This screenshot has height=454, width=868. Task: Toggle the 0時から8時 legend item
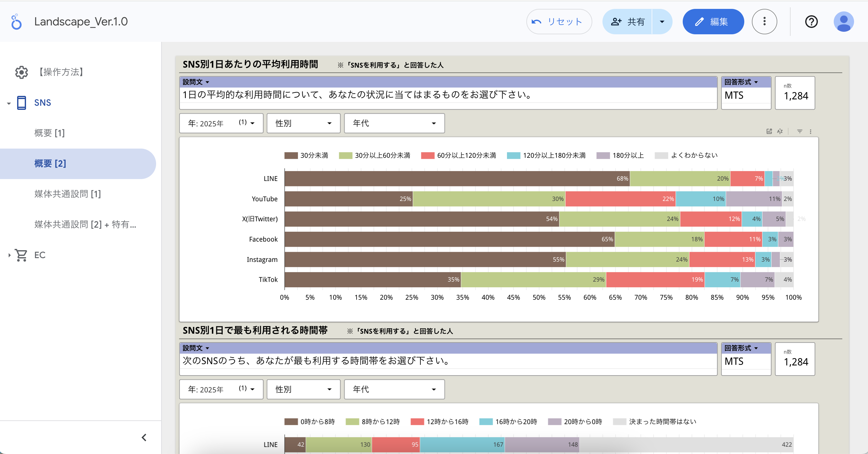pyautogui.click(x=309, y=422)
